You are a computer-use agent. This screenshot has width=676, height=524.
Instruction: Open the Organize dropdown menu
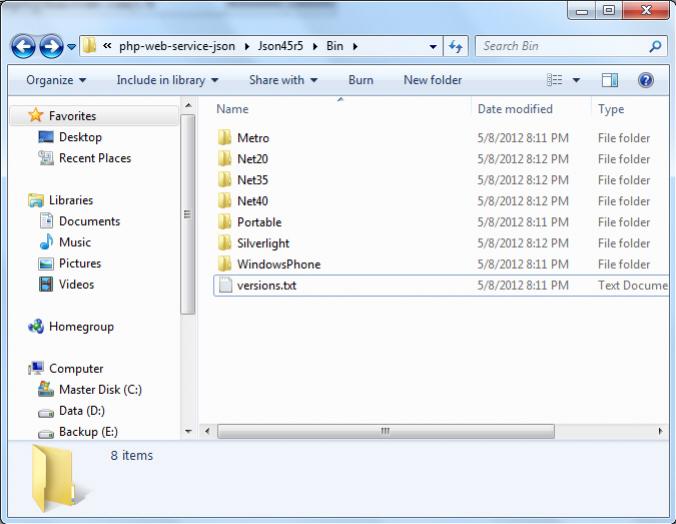[x=56, y=80]
